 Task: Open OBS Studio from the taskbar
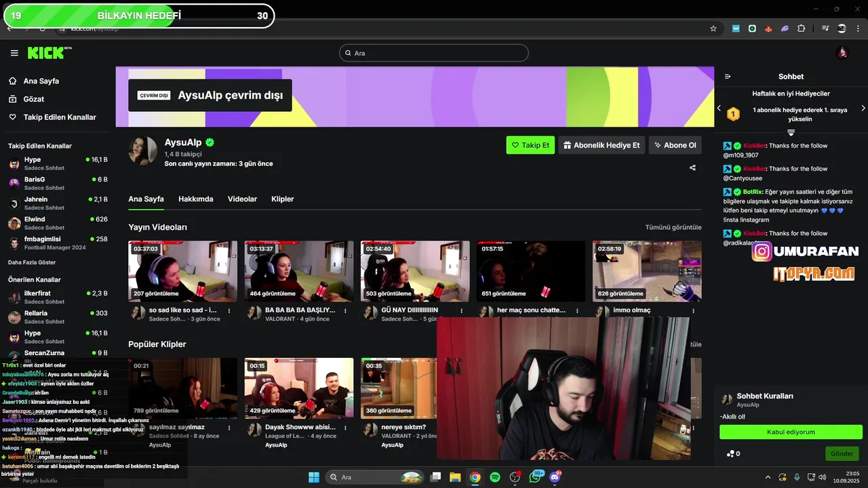pos(515,477)
